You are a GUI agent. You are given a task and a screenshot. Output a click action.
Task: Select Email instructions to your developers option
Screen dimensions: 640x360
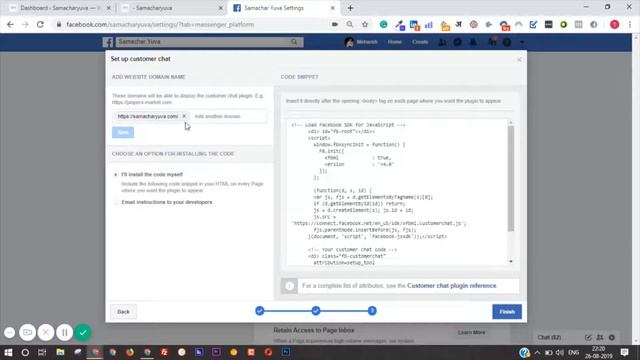[x=116, y=202]
